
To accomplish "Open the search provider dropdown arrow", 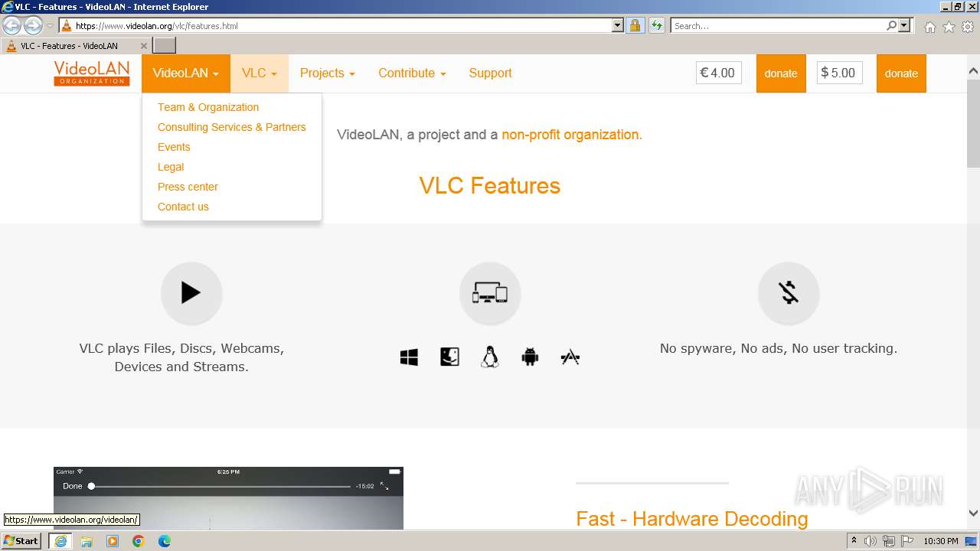I will pyautogui.click(x=905, y=25).
